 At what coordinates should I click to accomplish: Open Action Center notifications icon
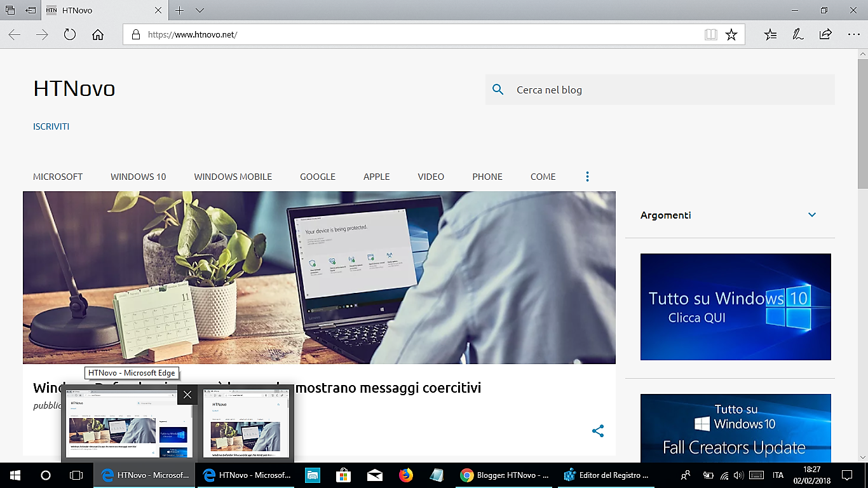pos(847,475)
